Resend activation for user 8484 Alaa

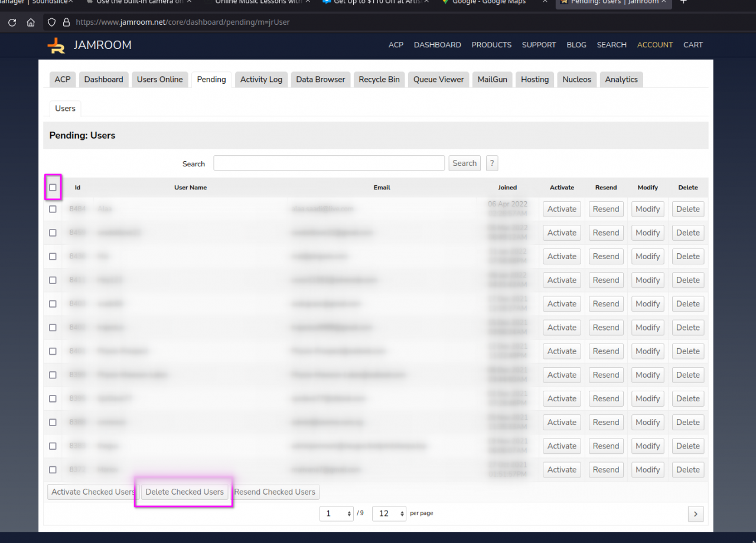(606, 209)
